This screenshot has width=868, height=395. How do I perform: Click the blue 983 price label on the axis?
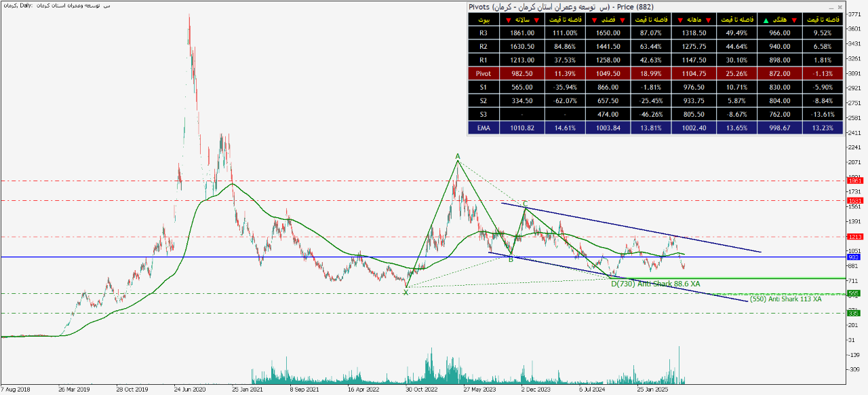pyautogui.click(x=855, y=257)
